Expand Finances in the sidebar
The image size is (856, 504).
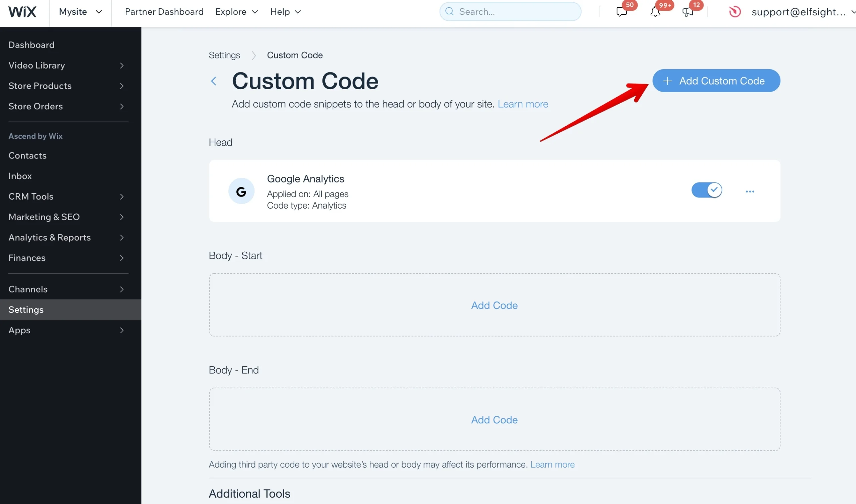click(x=70, y=258)
